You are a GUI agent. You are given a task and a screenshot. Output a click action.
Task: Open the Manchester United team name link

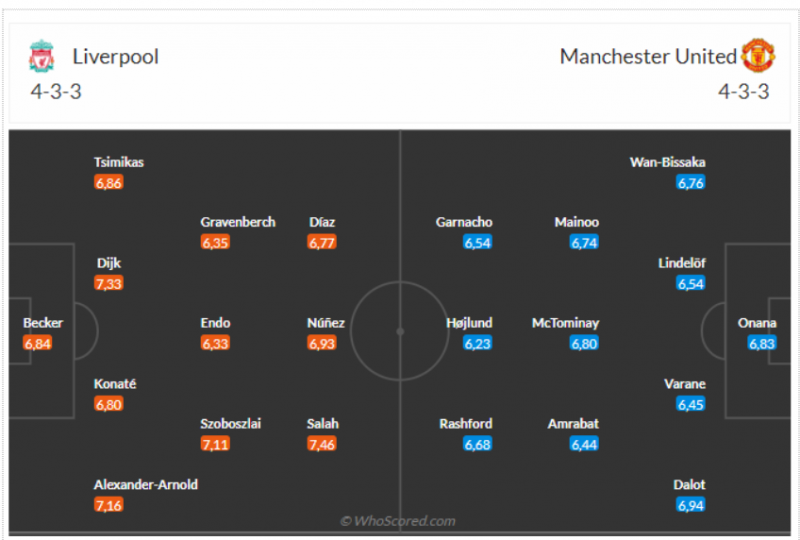(648, 56)
